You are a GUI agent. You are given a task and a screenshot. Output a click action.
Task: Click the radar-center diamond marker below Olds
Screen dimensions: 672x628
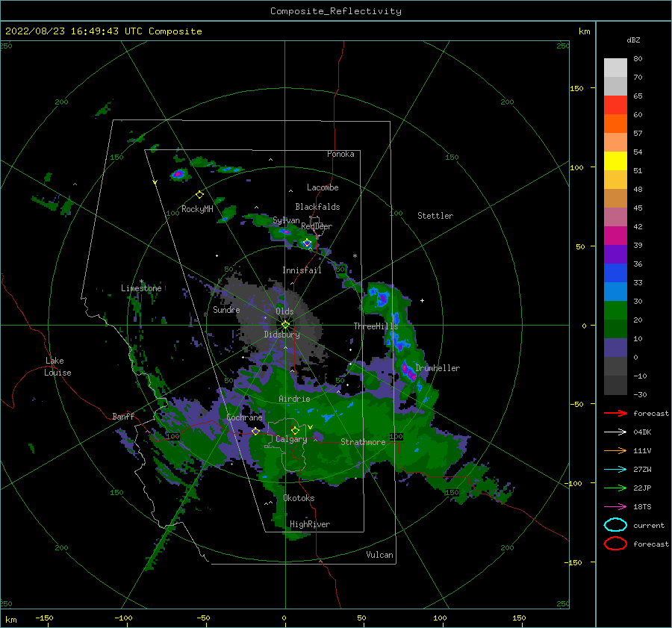(285, 325)
